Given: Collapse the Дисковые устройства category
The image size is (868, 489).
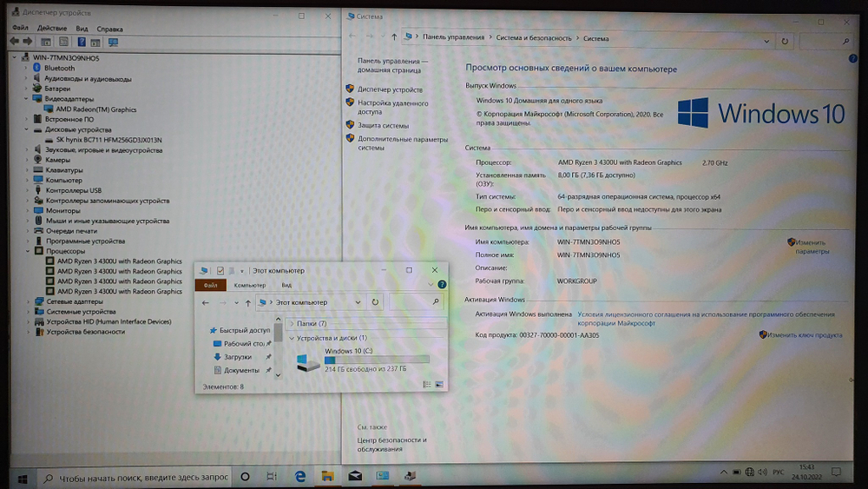Looking at the screenshot, I should tap(26, 129).
